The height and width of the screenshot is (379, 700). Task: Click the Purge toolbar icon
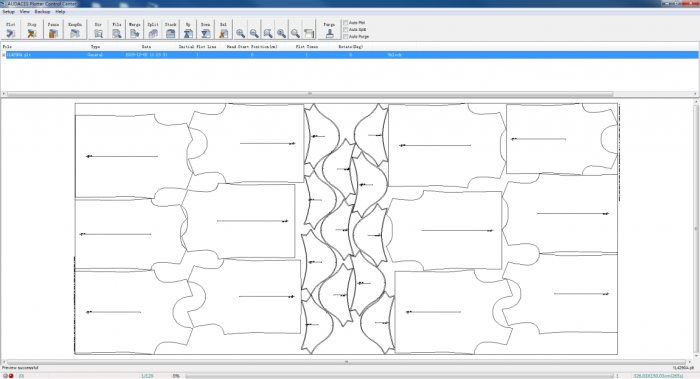click(x=329, y=30)
